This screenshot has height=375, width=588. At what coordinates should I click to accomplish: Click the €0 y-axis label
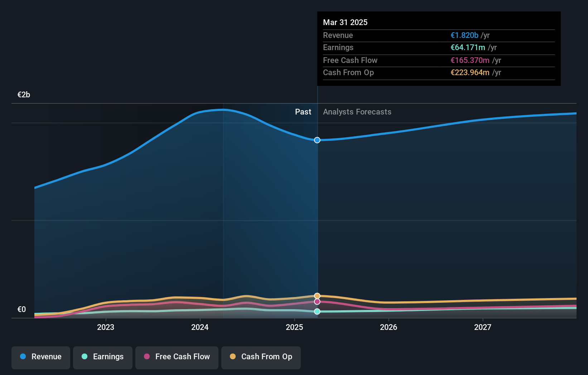(21, 309)
